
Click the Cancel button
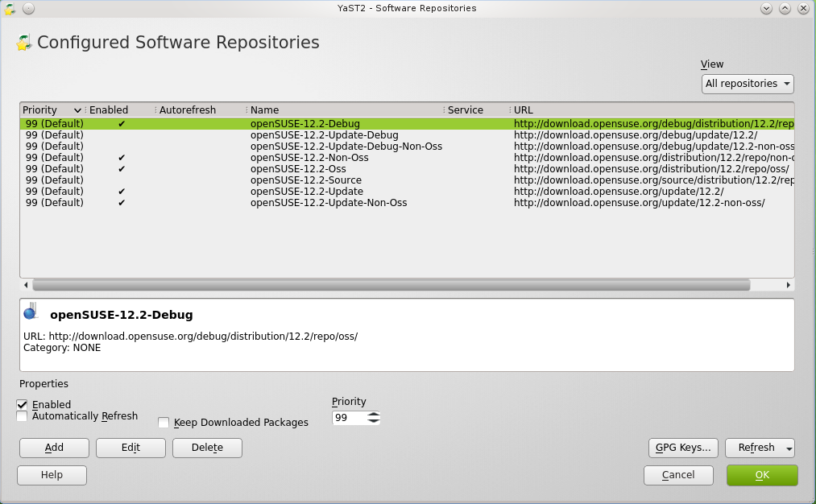pos(678,475)
